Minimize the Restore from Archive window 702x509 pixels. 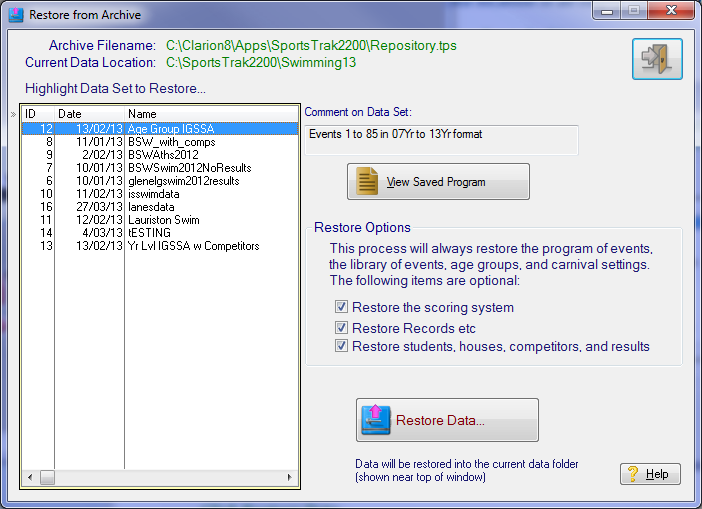click(607, 11)
